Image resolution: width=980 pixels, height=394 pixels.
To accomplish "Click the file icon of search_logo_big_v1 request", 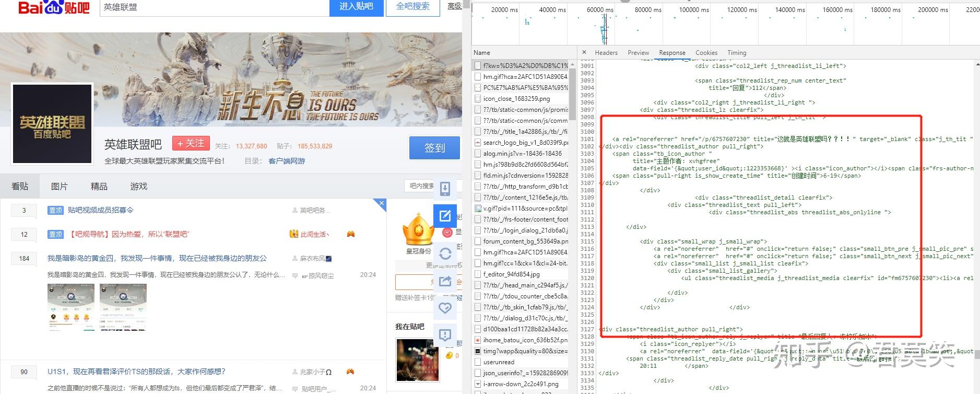I will point(477,142).
